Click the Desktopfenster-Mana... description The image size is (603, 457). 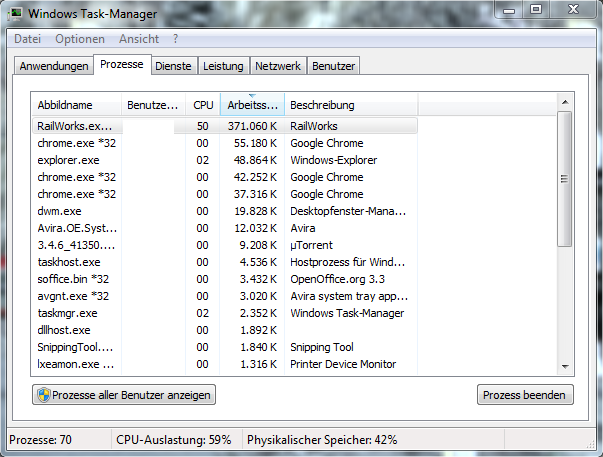click(348, 211)
